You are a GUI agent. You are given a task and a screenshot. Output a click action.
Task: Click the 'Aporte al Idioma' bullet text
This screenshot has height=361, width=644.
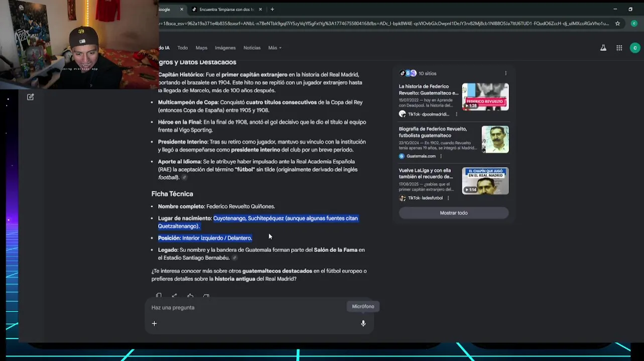tap(258, 169)
